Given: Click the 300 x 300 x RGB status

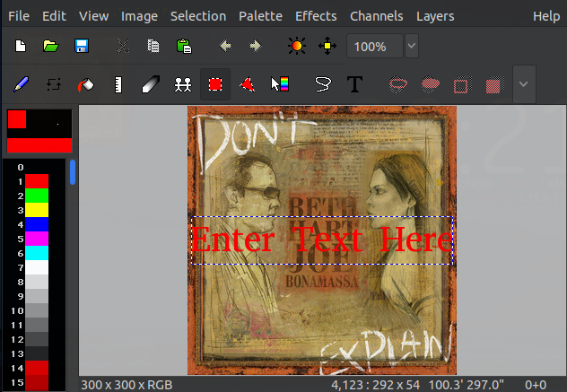Looking at the screenshot, I should click(x=126, y=385).
